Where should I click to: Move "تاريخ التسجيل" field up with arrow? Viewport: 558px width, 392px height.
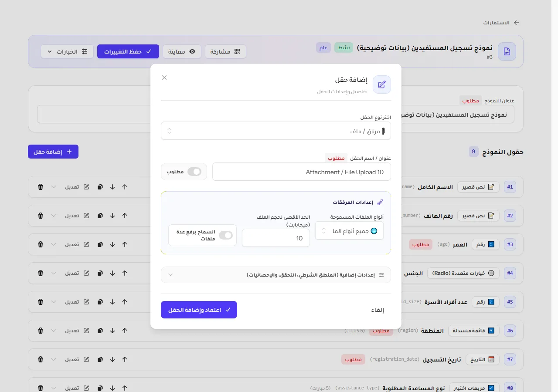coord(125,359)
